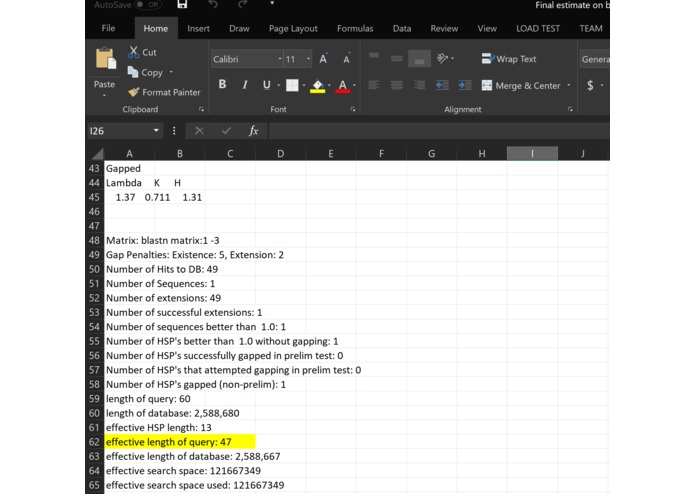Expand underline style options arrow
The image size is (695, 494).
(x=278, y=85)
